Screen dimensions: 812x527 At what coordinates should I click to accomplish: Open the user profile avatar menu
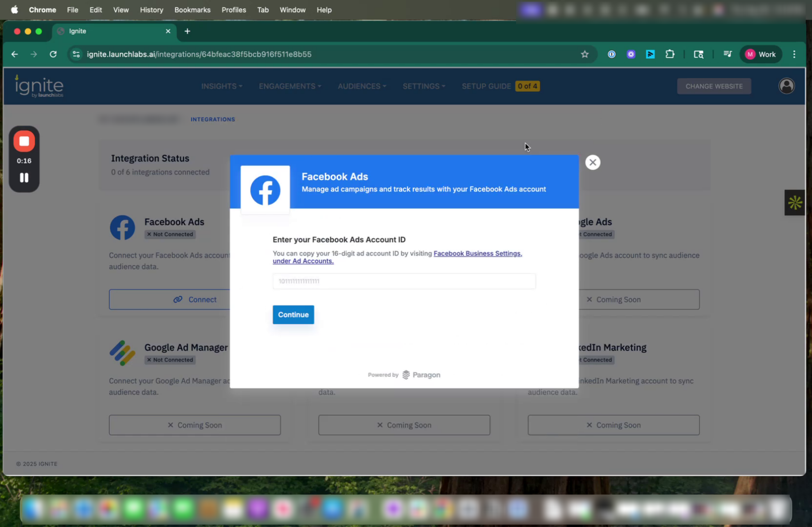[x=786, y=86]
